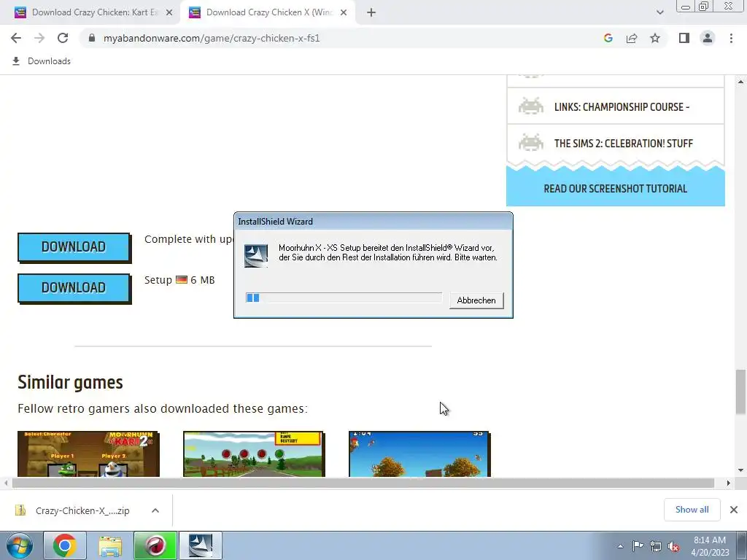Open the browser side panel

pyautogui.click(x=684, y=38)
